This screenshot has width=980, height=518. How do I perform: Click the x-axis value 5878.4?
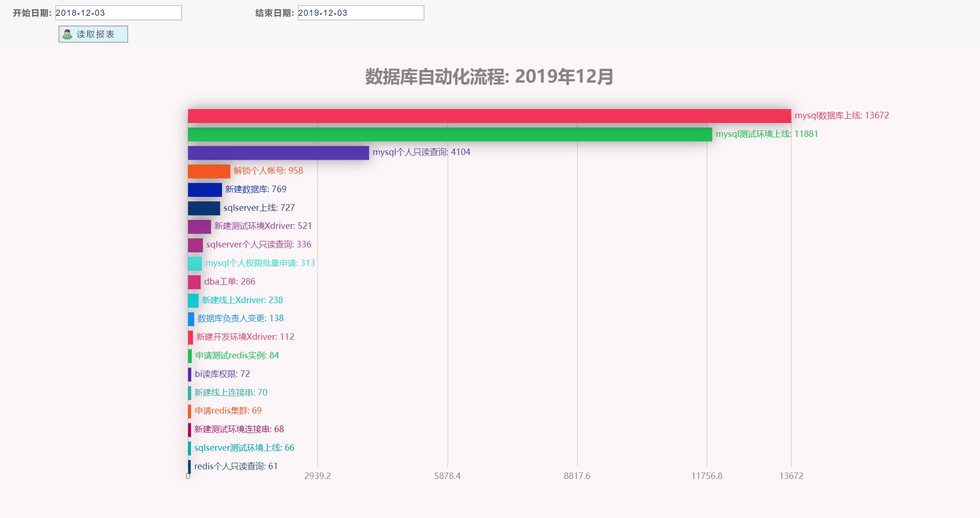(447, 476)
